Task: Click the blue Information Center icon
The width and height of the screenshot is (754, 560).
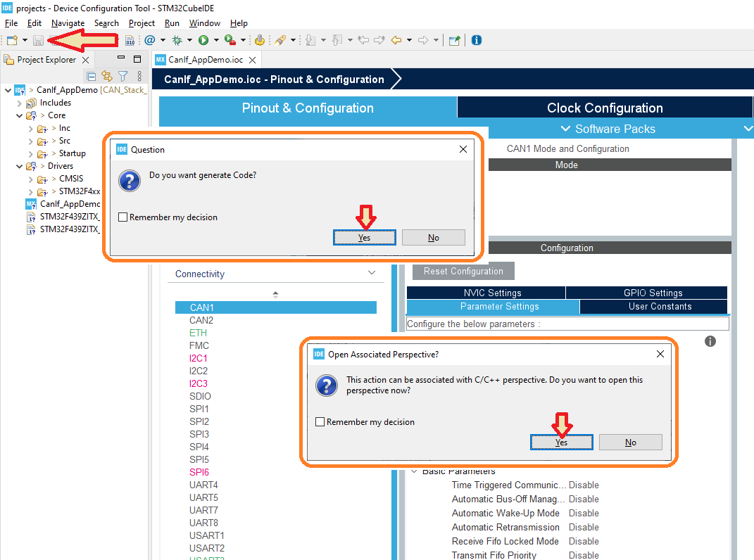Action: [477, 40]
